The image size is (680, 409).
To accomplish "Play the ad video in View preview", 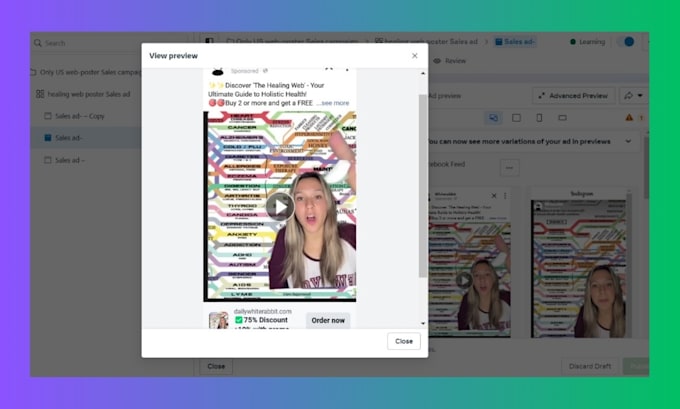I will (280, 207).
